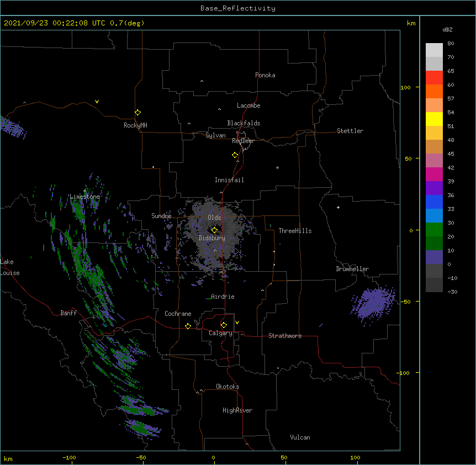Click the Calgary city label
The width and height of the screenshot is (476, 465).
click(220, 333)
